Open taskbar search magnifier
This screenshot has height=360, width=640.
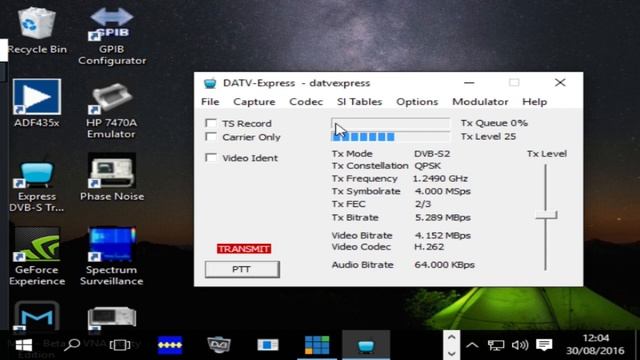coord(72,345)
